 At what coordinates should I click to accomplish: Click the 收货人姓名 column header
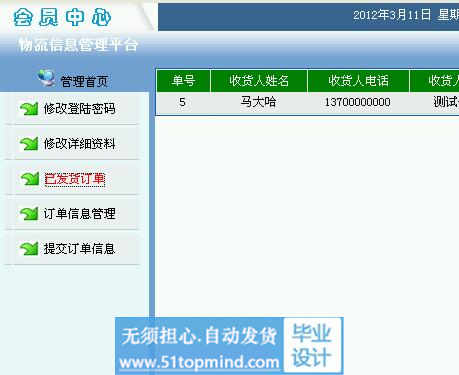point(259,81)
